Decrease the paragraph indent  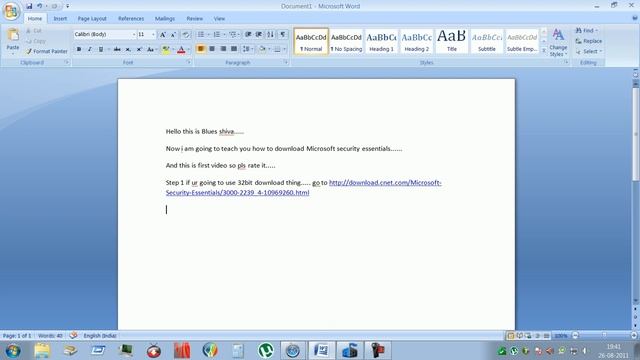(248, 35)
